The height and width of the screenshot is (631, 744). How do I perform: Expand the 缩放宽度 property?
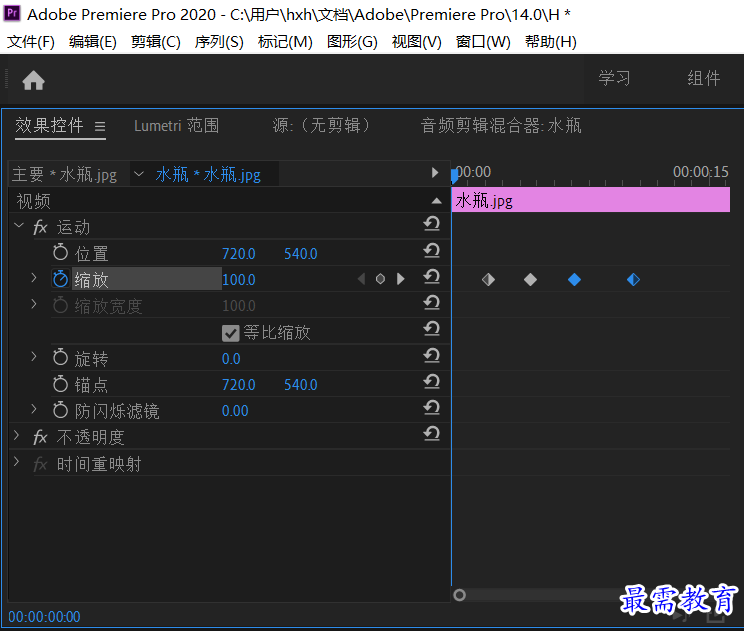34,304
